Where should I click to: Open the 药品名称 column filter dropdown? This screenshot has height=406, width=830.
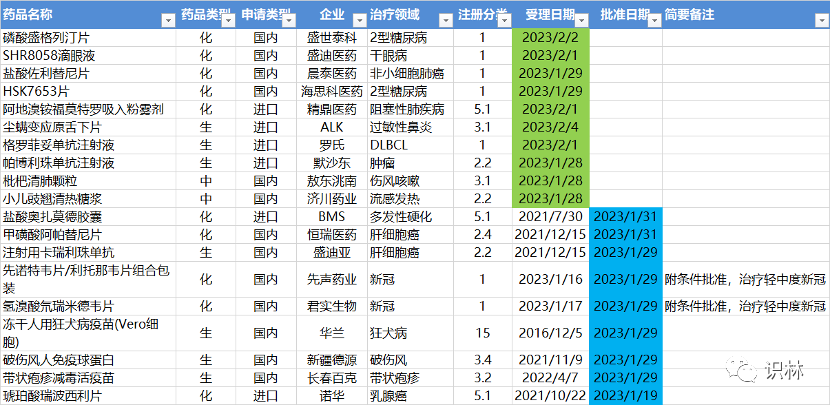167,19
